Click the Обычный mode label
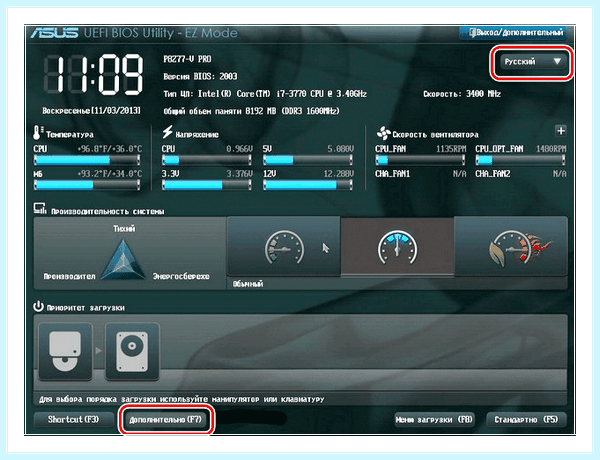 pos(248,284)
